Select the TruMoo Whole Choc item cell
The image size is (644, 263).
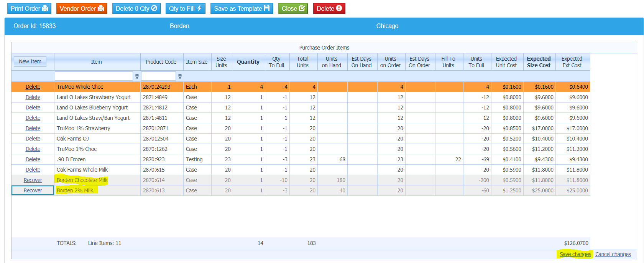[x=97, y=87]
